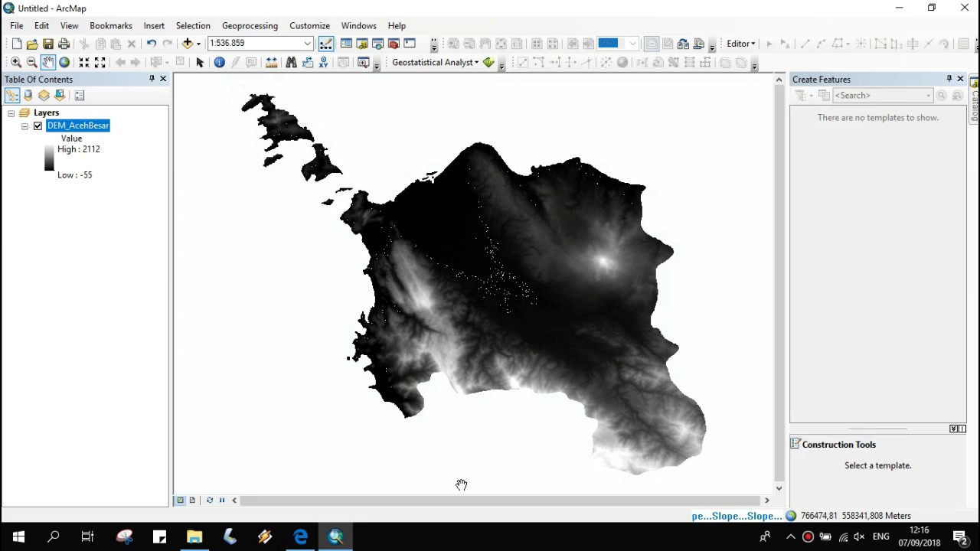
Task: List layers by drawing order
Action: coord(12,96)
